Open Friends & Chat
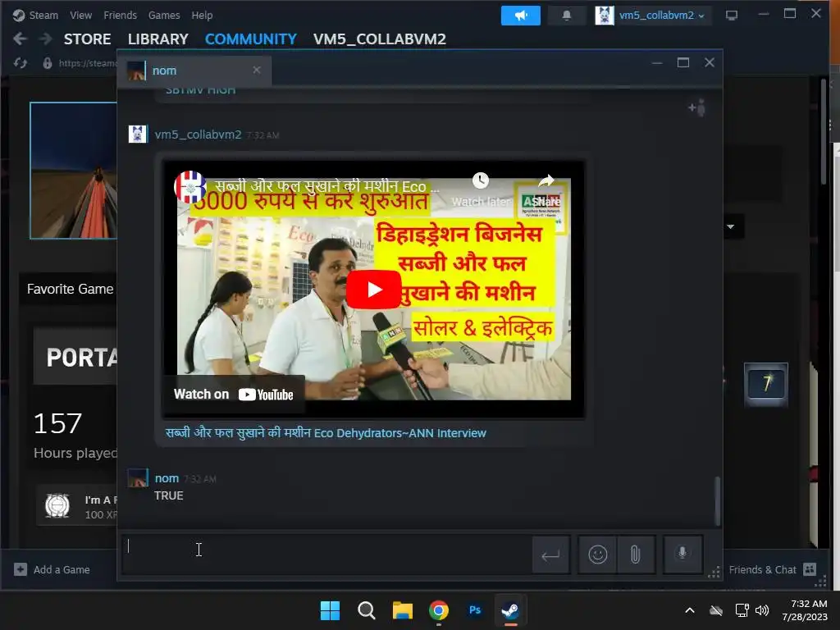Viewport: 840px width, 630px height. (772, 569)
